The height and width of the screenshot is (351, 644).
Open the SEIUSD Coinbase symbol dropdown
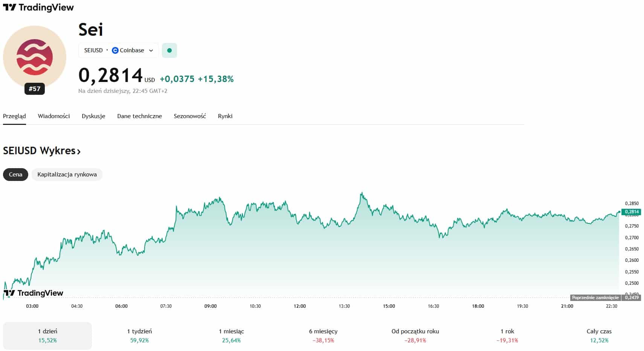click(118, 50)
